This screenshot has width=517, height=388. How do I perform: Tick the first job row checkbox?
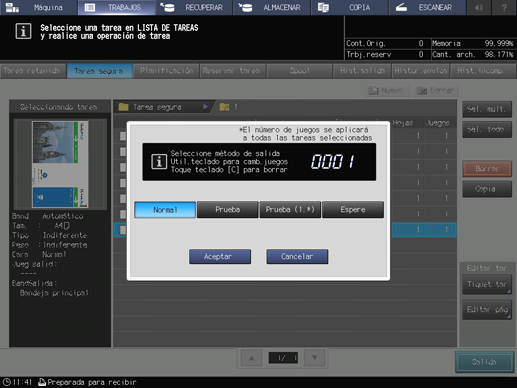point(123,136)
